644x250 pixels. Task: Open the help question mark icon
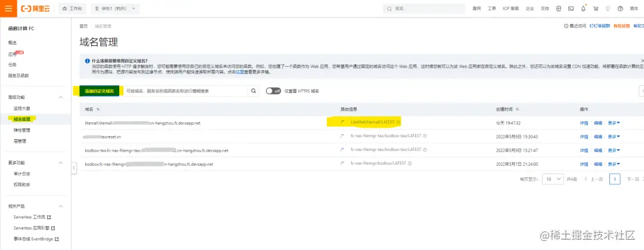point(620,8)
